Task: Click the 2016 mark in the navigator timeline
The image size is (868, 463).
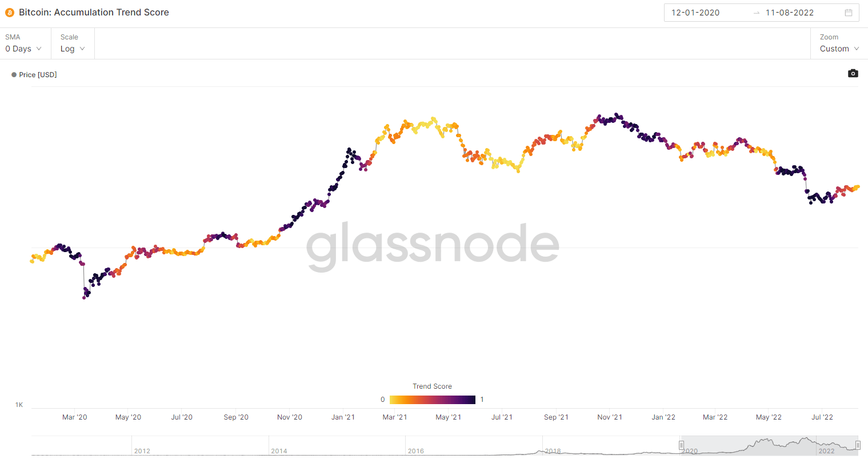Action: pos(415,451)
